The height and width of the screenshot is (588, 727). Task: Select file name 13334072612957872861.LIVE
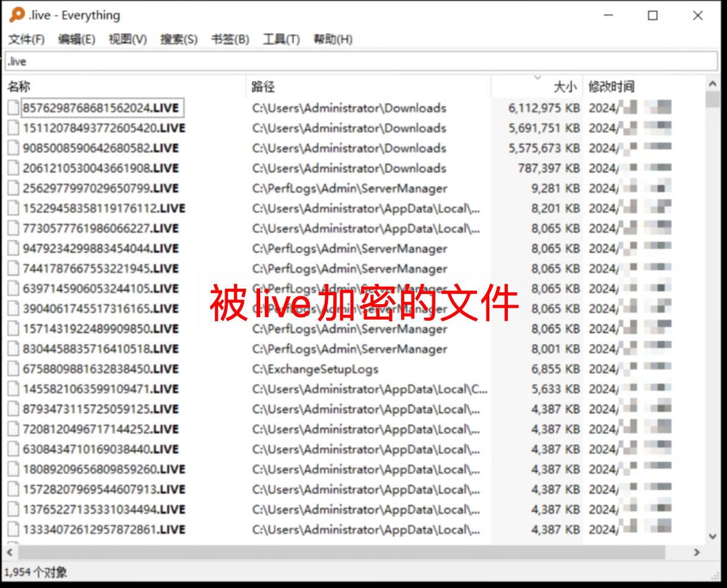[104, 530]
